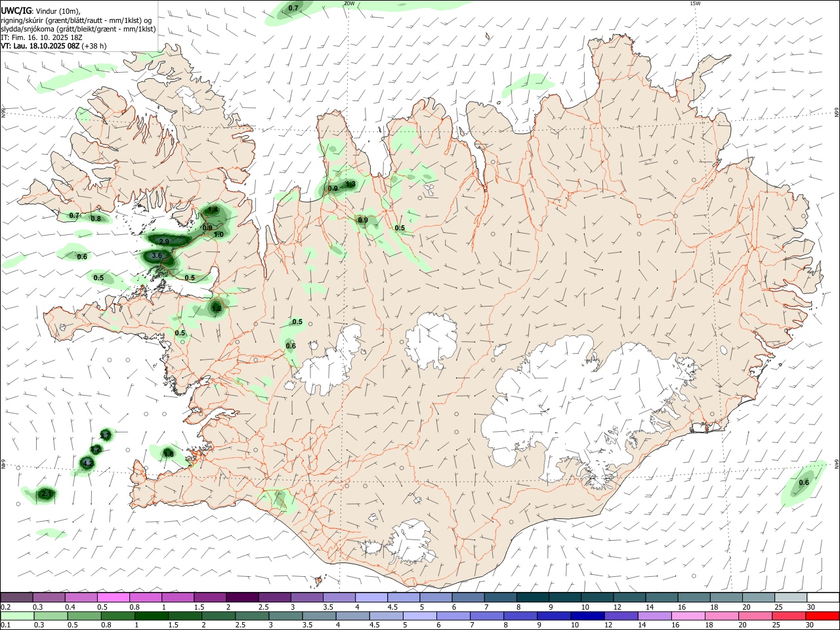Select the 0.1 legend label
Image resolution: width=840 pixels, height=630 pixels.
(x=5, y=625)
